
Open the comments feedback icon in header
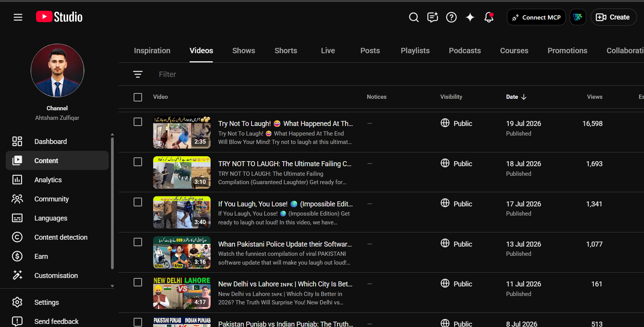coord(433,17)
